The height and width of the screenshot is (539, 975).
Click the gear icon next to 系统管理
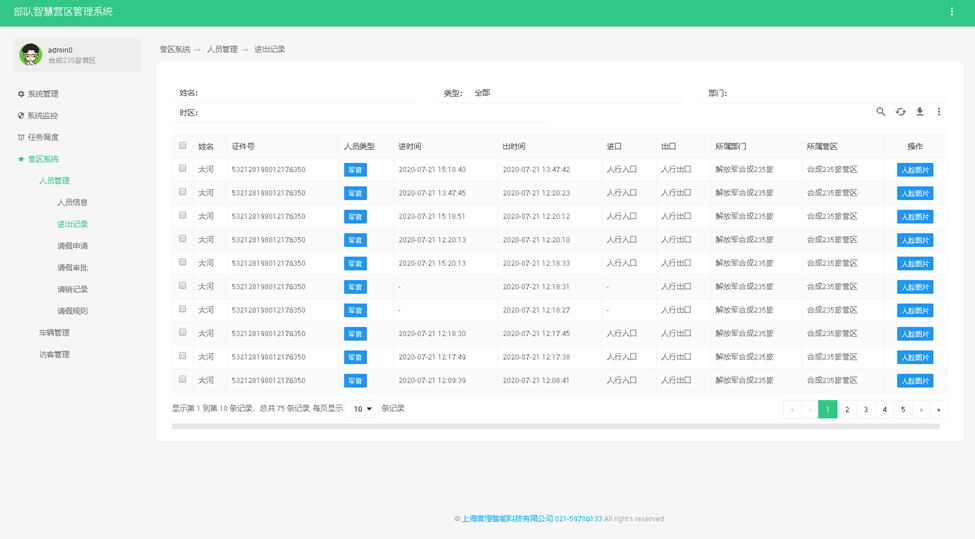coord(21,94)
